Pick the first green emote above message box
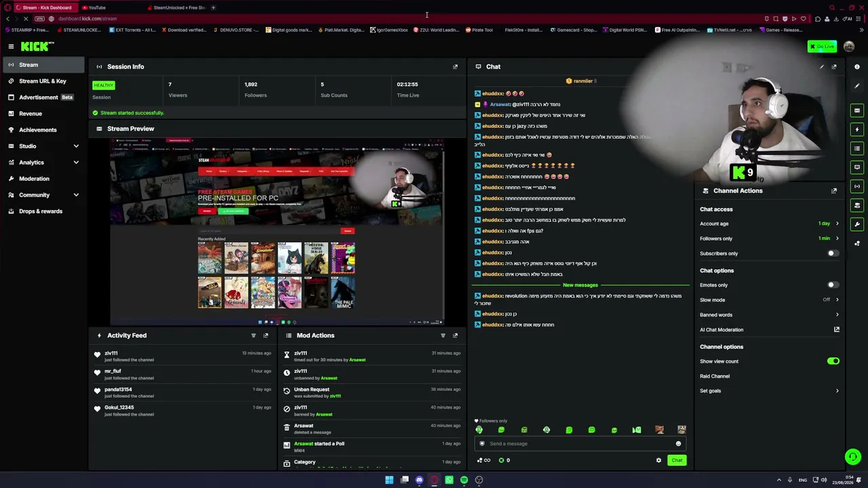 pyautogui.click(x=479, y=430)
